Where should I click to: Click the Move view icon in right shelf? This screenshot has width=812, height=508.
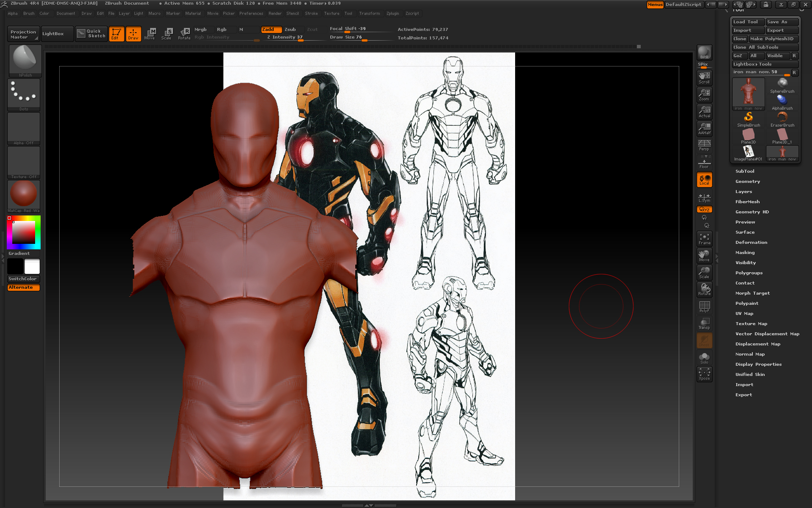(704, 256)
